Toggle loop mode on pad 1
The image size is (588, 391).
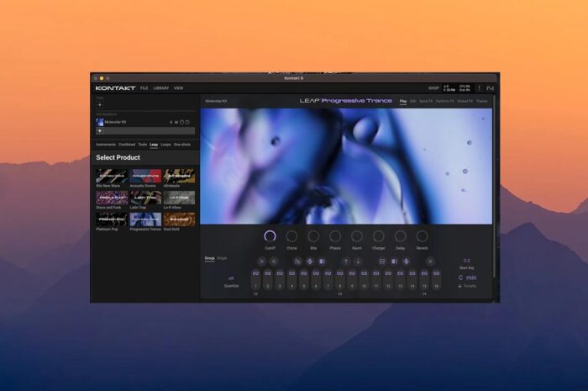pos(255,273)
